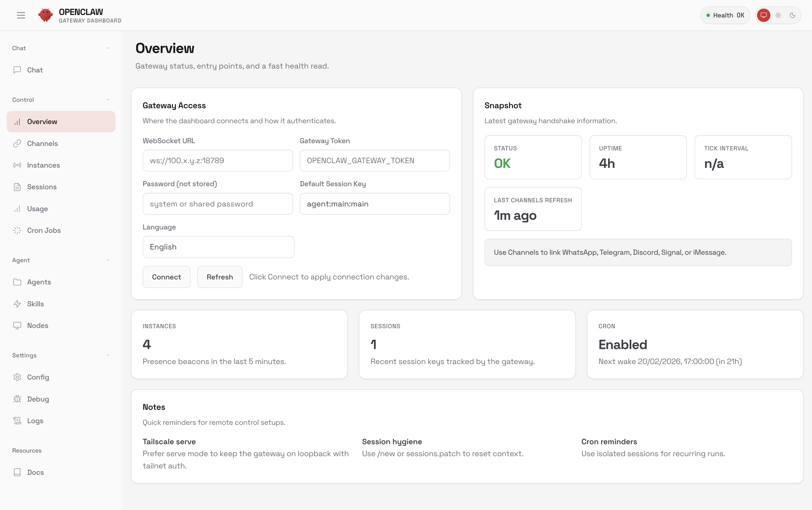
Task: Open the Config settings page
Action: [x=38, y=377]
